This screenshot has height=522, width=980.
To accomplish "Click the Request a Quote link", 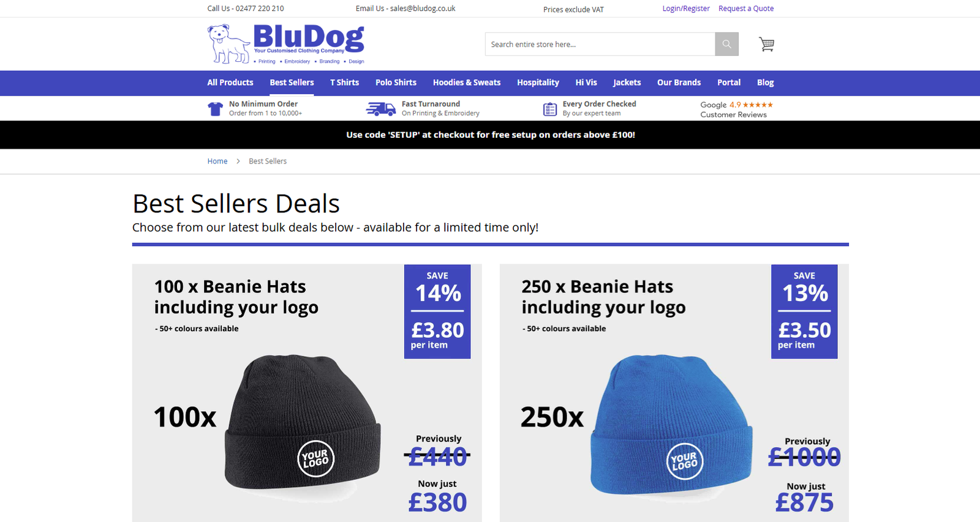I will click(746, 9).
